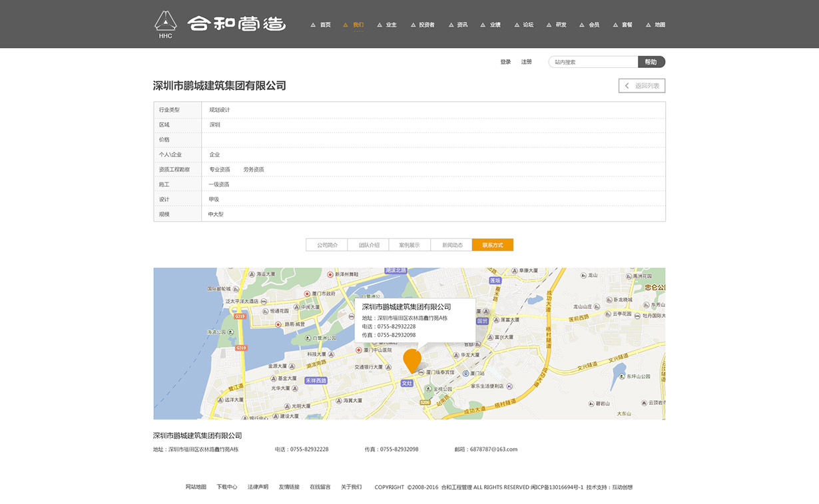Open the 我们 navigation item
819x504 pixels.
tap(358, 25)
